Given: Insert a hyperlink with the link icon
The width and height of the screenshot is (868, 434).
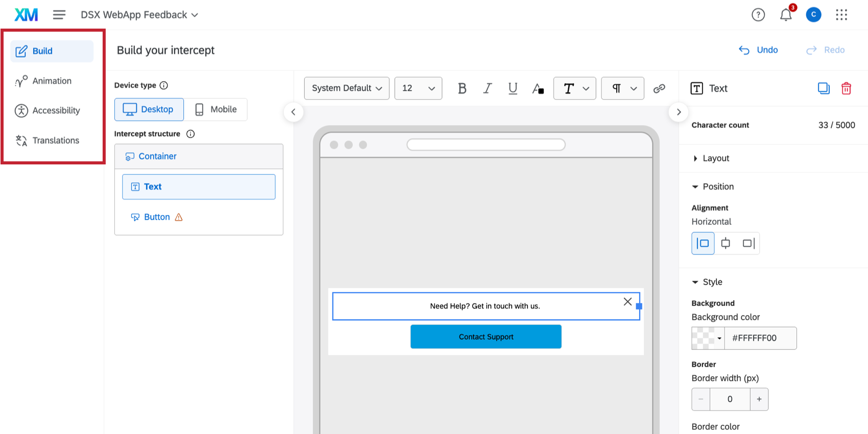Looking at the screenshot, I should 659,88.
